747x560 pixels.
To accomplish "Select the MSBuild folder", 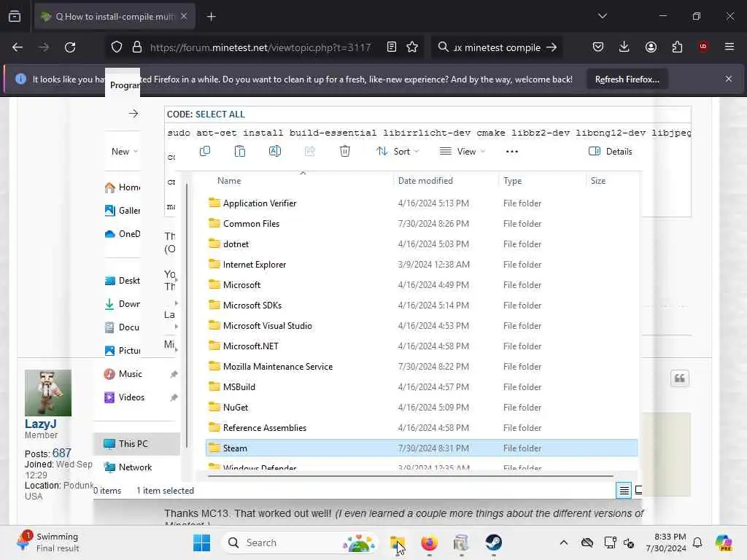I will click(422, 387).
